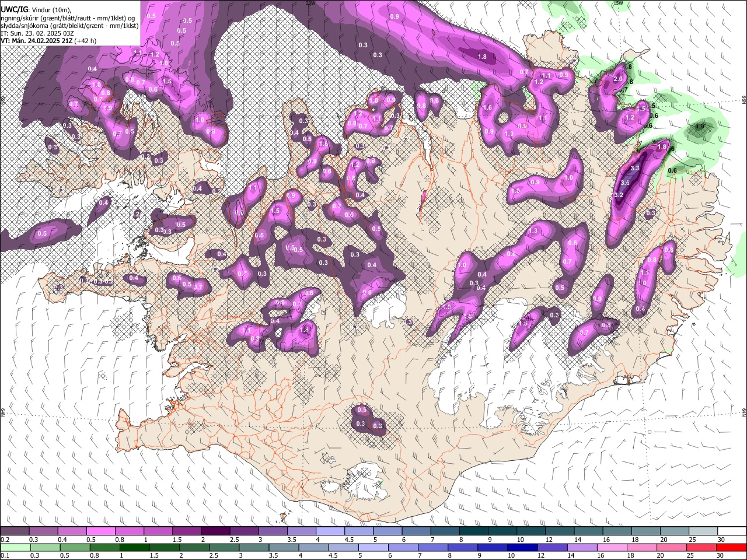Pick the lower legend swatch between 10 and 12
The image size is (747, 560).
pos(522,547)
